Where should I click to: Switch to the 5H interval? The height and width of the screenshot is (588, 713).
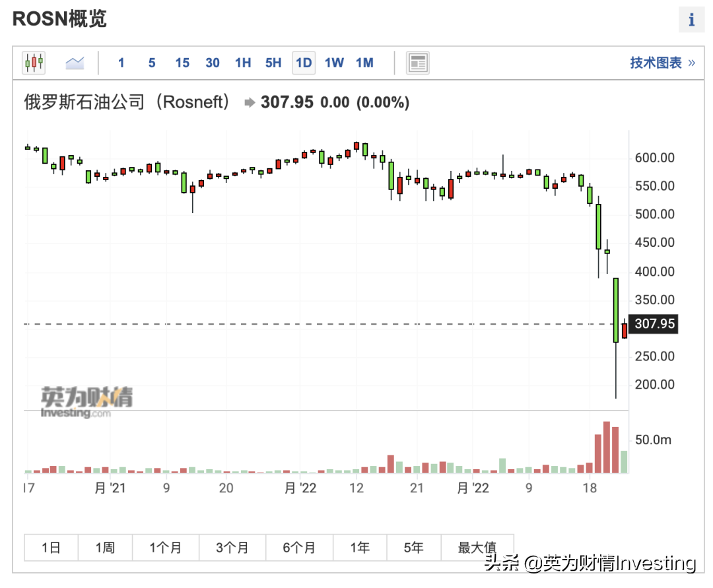(273, 63)
